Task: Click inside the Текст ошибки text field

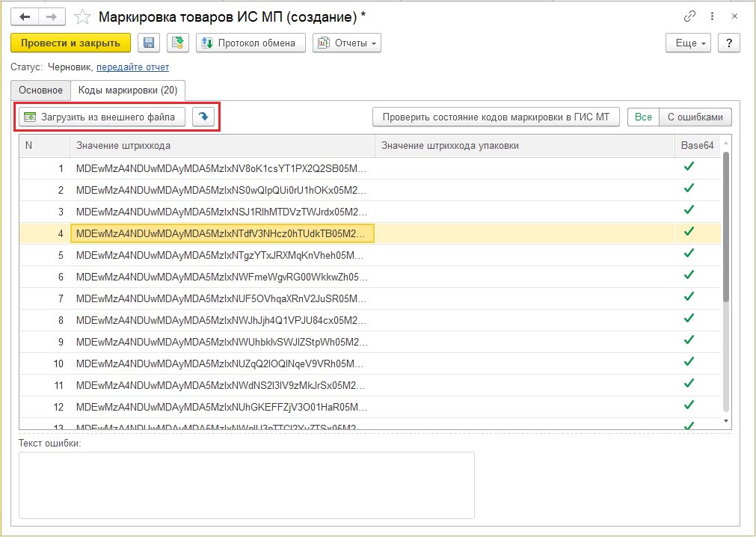Action: tap(246, 485)
